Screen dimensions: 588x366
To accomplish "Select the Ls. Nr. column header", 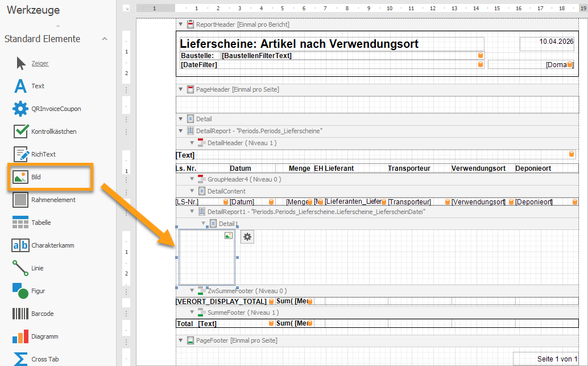I will 202,168.
